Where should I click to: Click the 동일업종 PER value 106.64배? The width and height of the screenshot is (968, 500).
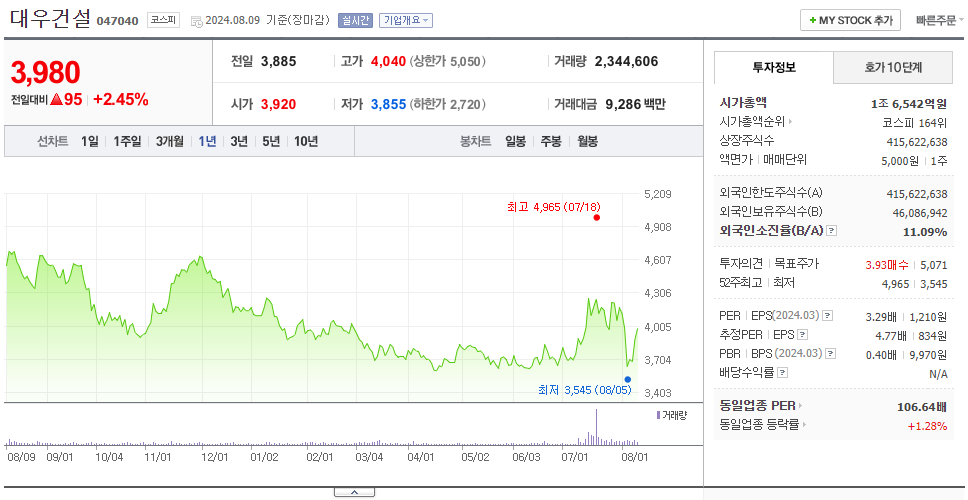click(922, 407)
